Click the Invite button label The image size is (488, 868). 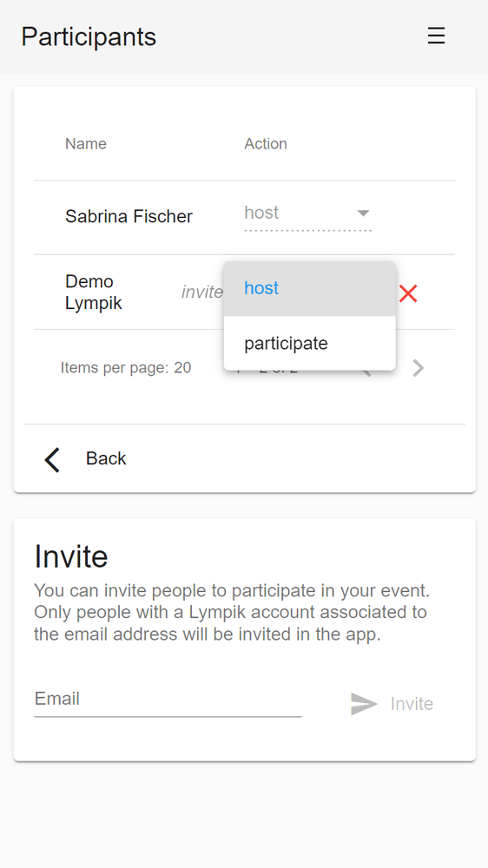[x=412, y=704]
